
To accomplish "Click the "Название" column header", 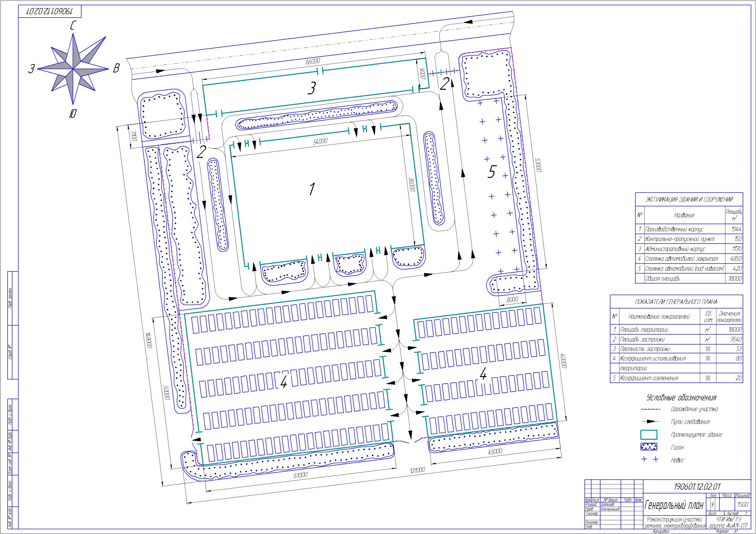I will (684, 215).
